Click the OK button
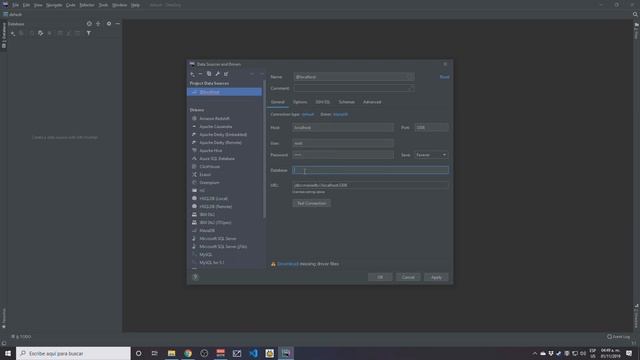 tap(380, 277)
